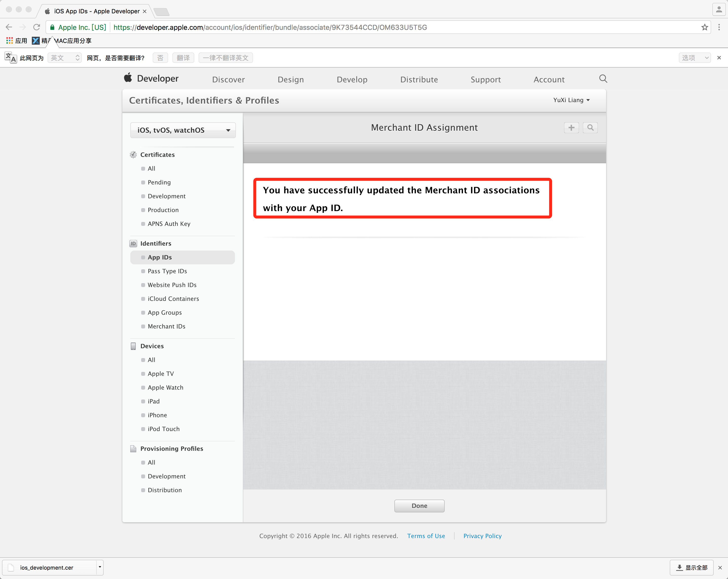This screenshot has width=728, height=579.
Task: Bookmark page with star icon
Action: click(x=704, y=27)
